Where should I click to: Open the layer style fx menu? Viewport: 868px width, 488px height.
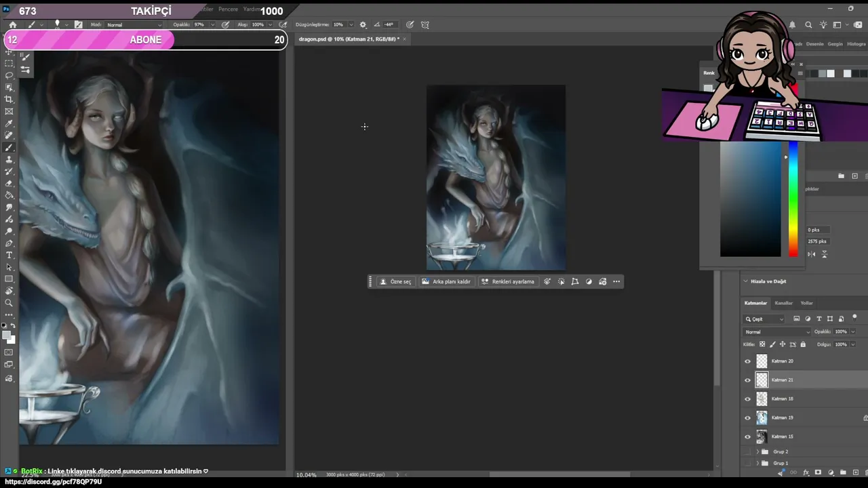(x=806, y=472)
